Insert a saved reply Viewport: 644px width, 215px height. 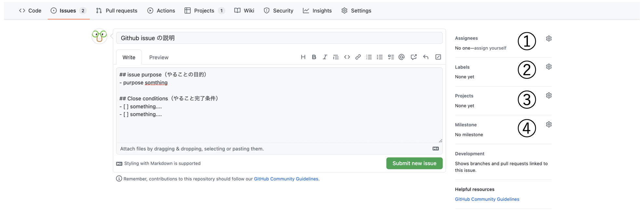click(426, 57)
